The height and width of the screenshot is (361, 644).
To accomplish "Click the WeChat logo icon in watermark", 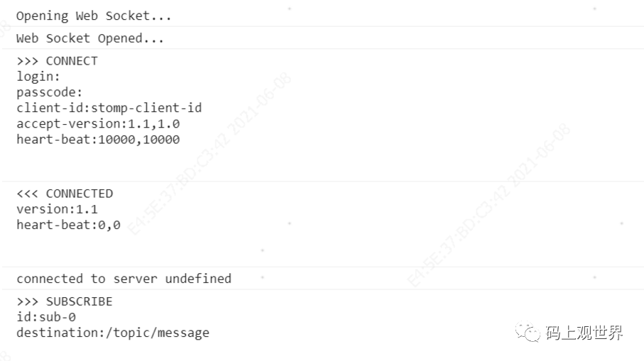I will pyautogui.click(x=528, y=332).
